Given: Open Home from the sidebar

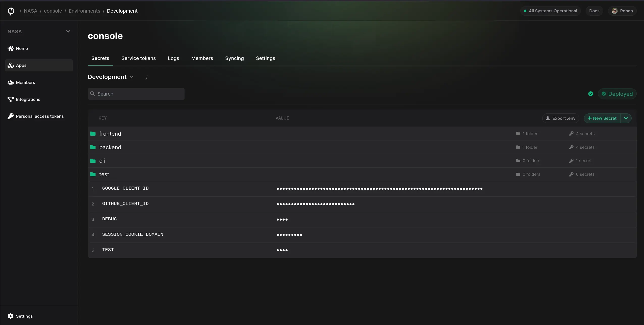Looking at the screenshot, I should (x=22, y=48).
